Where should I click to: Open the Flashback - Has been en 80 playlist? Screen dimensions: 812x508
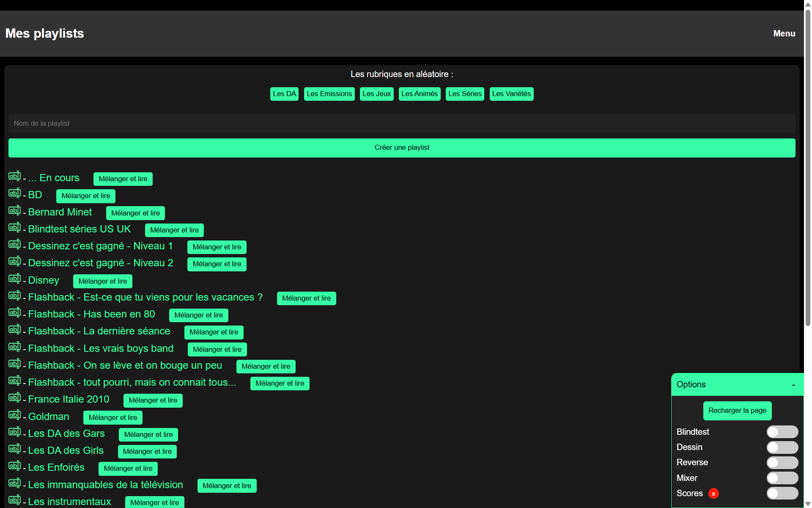pyautogui.click(x=91, y=315)
